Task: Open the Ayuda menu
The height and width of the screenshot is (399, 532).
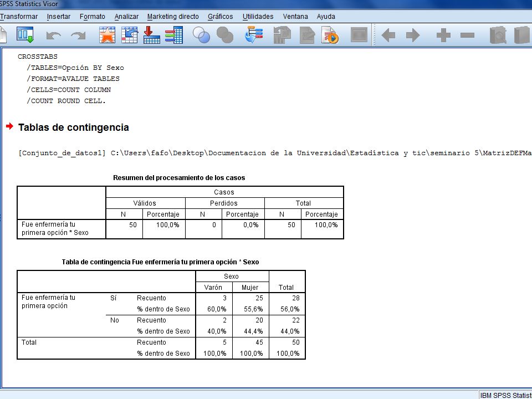Action: pos(326,16)
